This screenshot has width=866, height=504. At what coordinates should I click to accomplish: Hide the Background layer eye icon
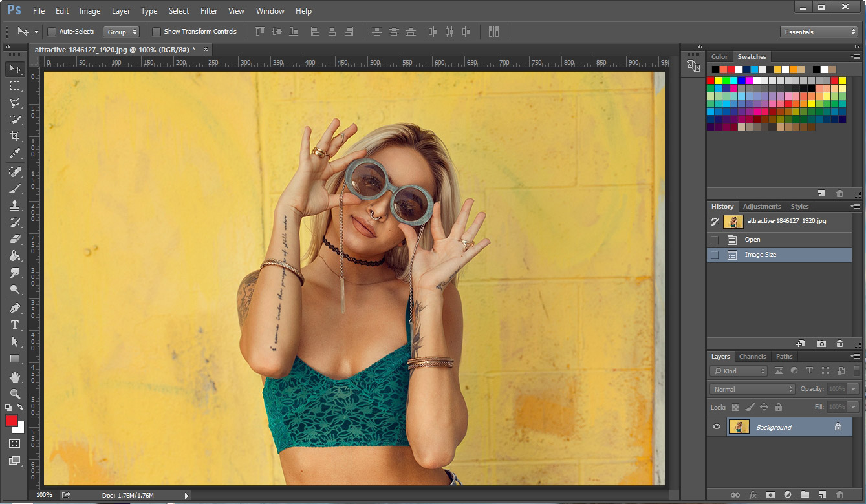coord(717,426)
